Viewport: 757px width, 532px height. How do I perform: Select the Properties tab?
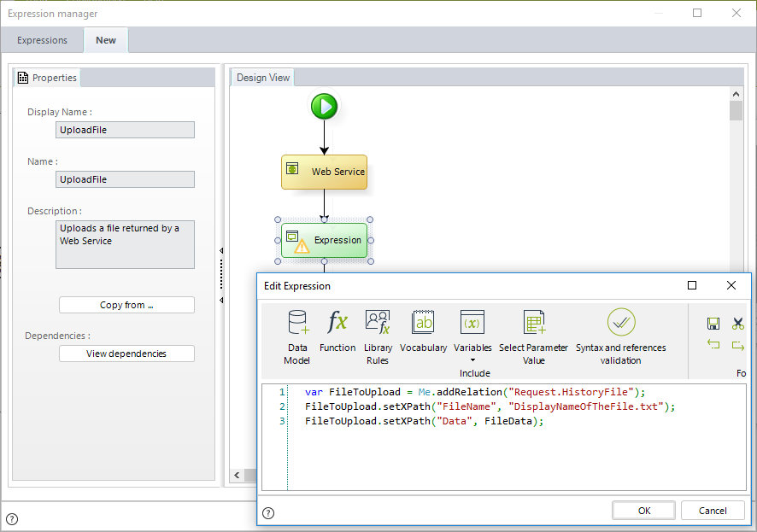point(47,78)
